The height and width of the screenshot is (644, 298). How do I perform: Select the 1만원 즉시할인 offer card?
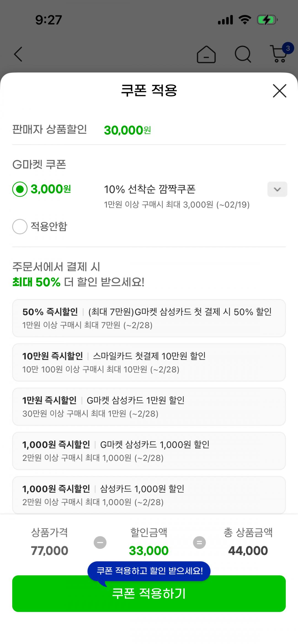click(149, 406)
